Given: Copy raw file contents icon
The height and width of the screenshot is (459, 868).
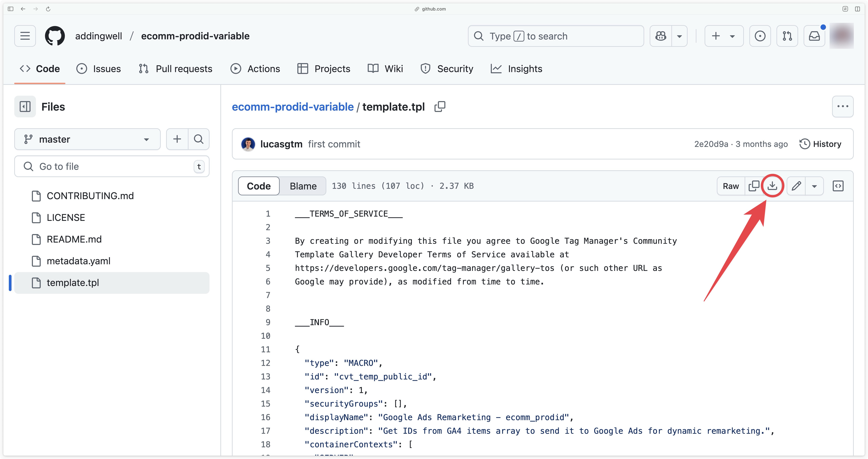Looking at the screenshot, I should 753,186.
